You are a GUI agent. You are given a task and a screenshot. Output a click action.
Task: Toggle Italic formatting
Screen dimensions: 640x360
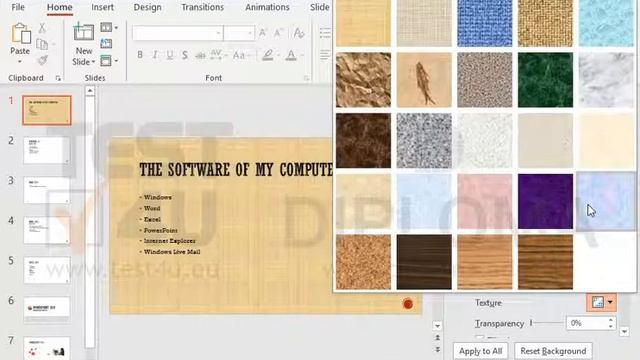155,55
